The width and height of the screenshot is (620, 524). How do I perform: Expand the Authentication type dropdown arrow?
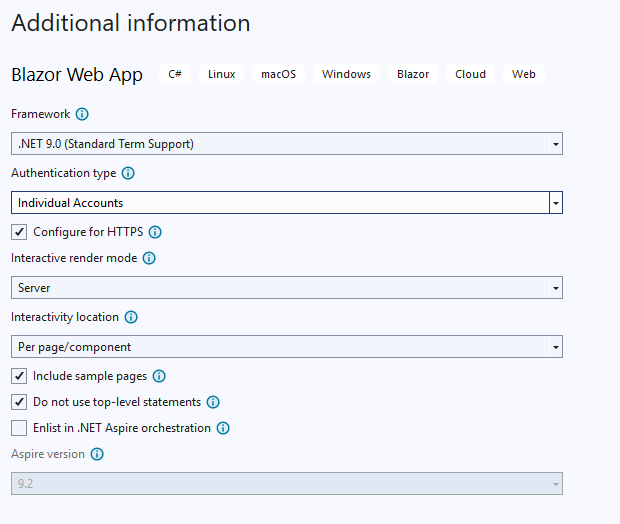pos(555,203)
